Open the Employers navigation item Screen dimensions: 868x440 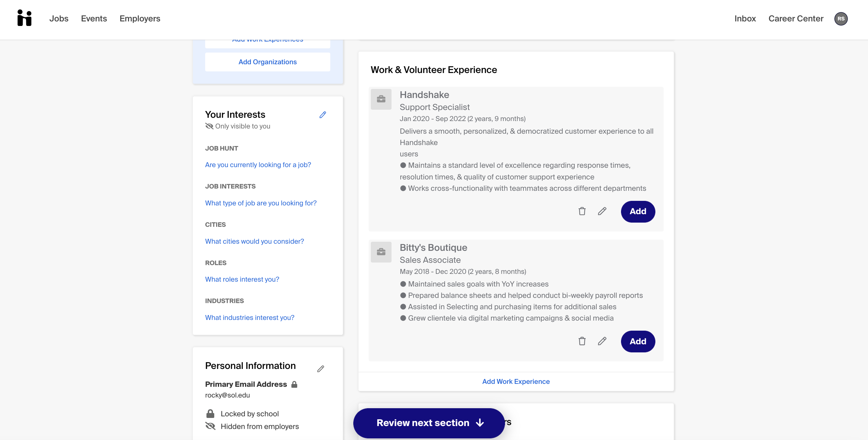pyautogui.click(x=140, y=18)
